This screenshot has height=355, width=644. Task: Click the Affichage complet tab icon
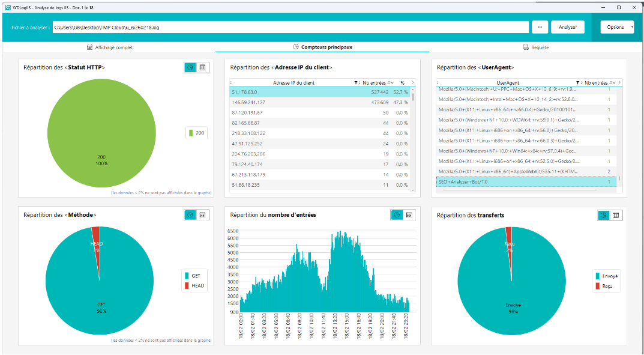pyautogui.click(x=89, y=47)
